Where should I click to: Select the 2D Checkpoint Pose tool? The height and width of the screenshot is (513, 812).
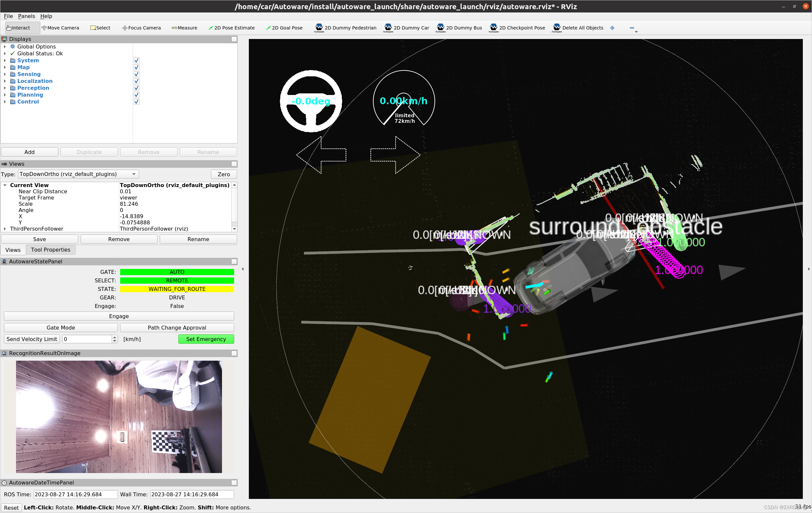pyautogui.click(x=517, y=28)
